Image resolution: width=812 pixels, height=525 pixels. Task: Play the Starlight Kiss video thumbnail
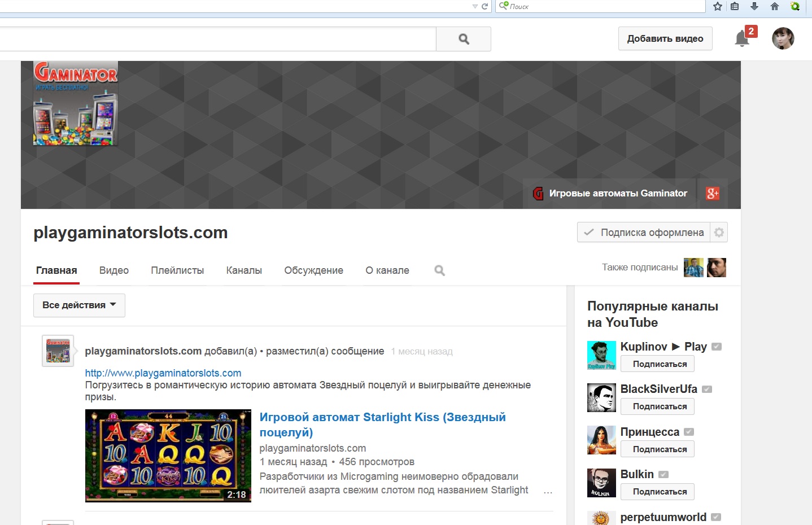168,456
